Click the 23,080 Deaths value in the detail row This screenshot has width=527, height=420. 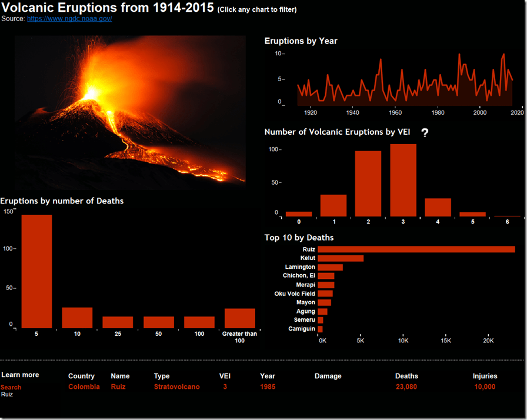tap(406, 386)
